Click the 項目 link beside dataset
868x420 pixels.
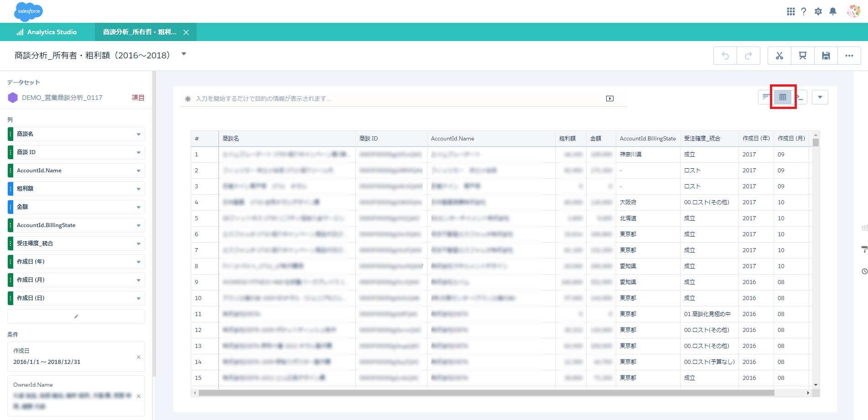click(x=138, y=98)
